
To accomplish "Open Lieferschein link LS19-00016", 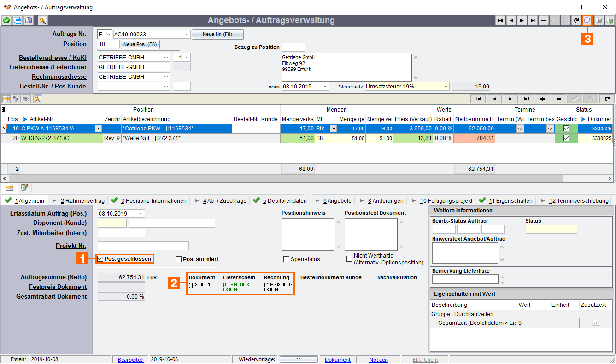I will point(236,285).
